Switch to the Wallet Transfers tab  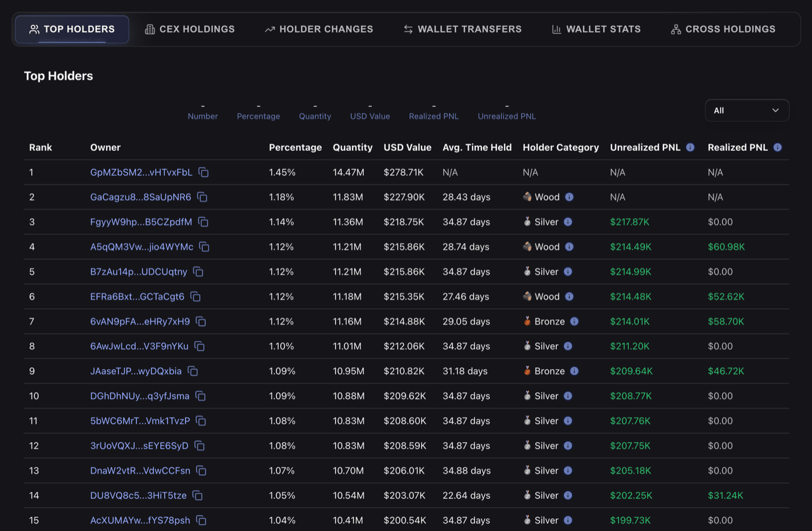(x=462, y=28)
